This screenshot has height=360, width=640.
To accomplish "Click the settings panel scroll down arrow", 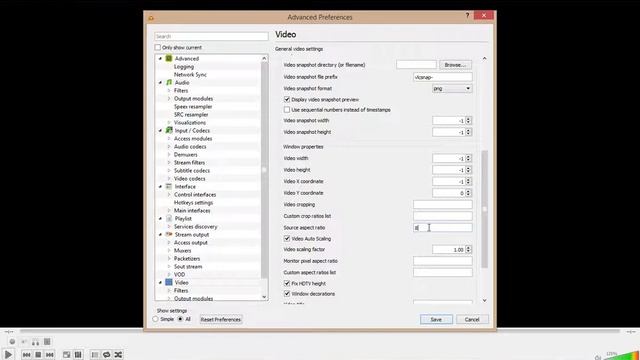I will pyautogui.click(x=484, y=300).
